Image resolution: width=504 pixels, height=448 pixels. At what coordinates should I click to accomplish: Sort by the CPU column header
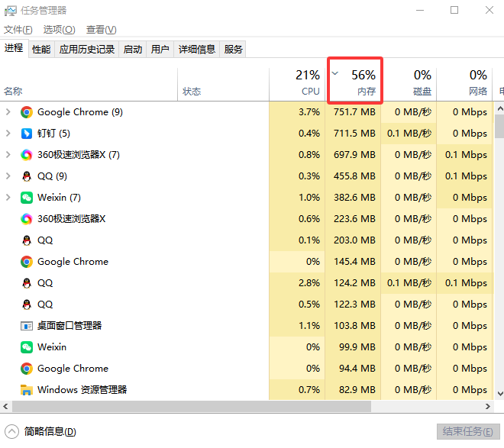(298, 82)
